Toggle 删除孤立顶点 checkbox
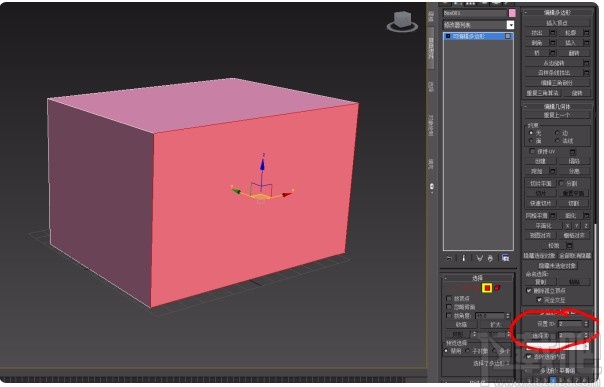The width and height of the screenshot is (604, 387). click(x=528, y=291)
